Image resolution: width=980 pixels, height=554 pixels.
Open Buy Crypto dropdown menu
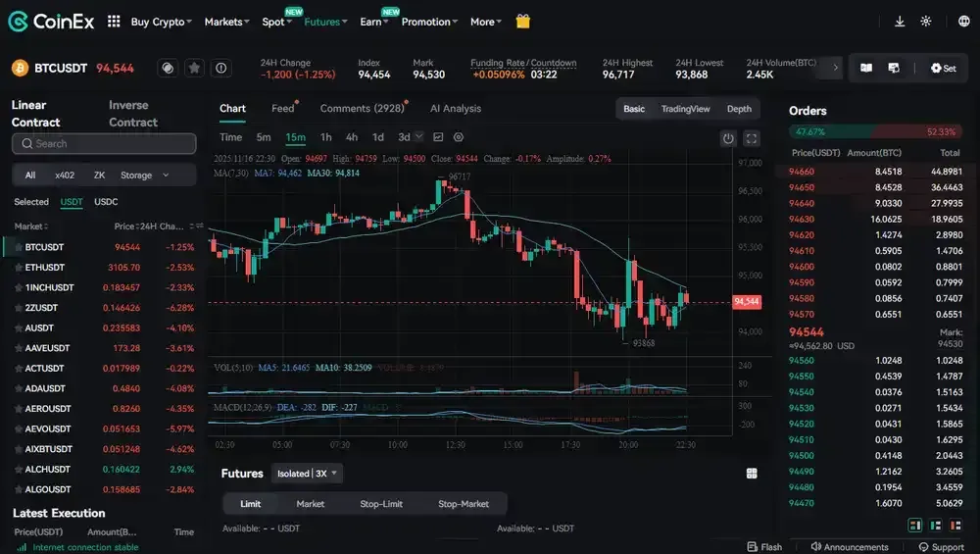pos(162,22)
